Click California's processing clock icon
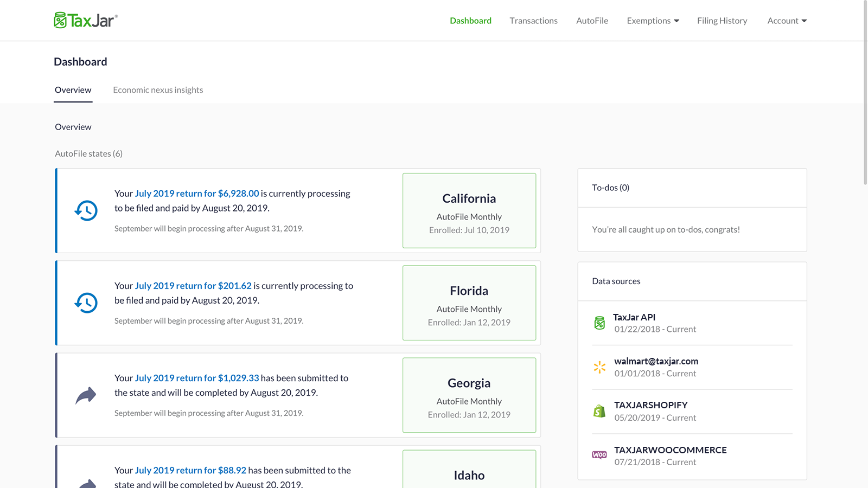The height and width of the screenshot is (488, 868). 86,210
